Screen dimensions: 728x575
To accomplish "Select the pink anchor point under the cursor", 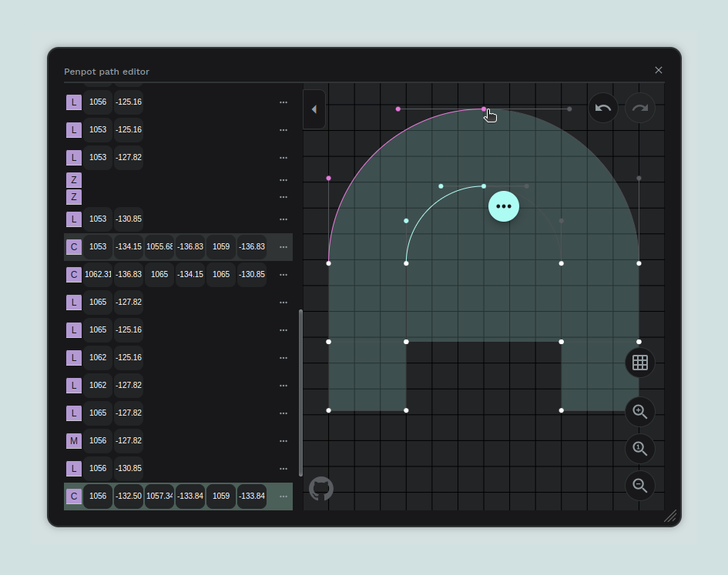I will (x=484, y=109).
